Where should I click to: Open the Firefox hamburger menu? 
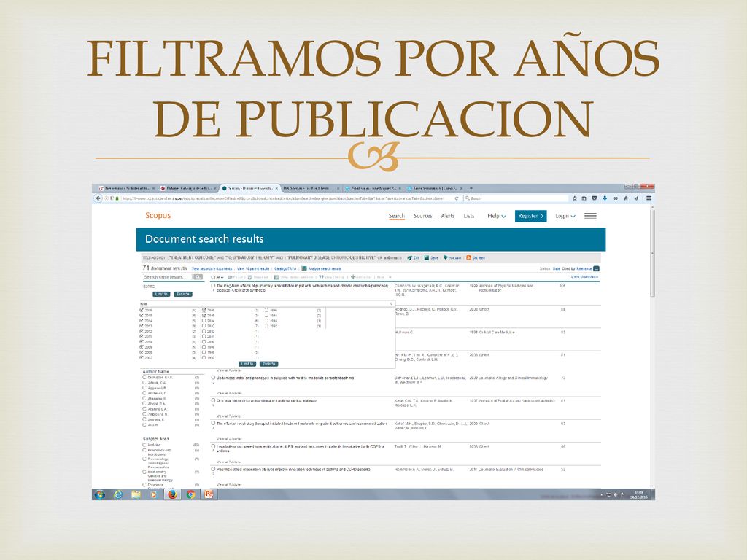pyautogui.click(x=649, y=198)
